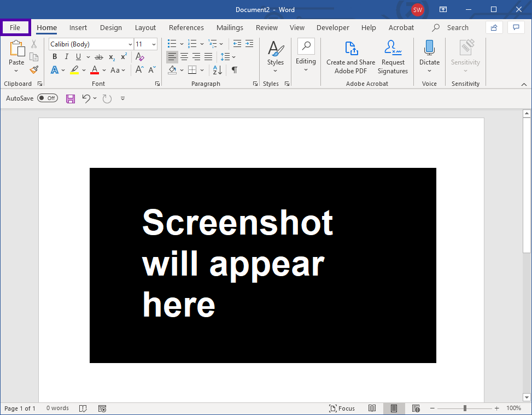The image size is (532, 415).
Task: Apply superscript formatting
Action: (x=124, y=56)
